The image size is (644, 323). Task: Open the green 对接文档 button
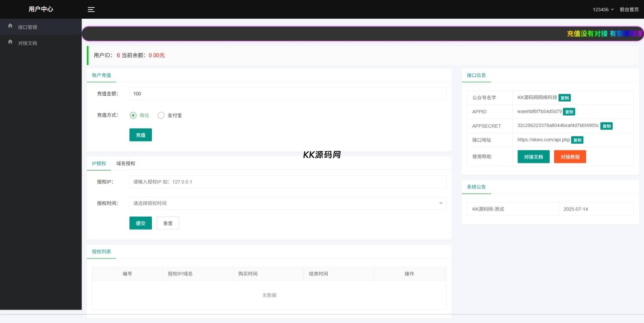click(x=534, y=157)
